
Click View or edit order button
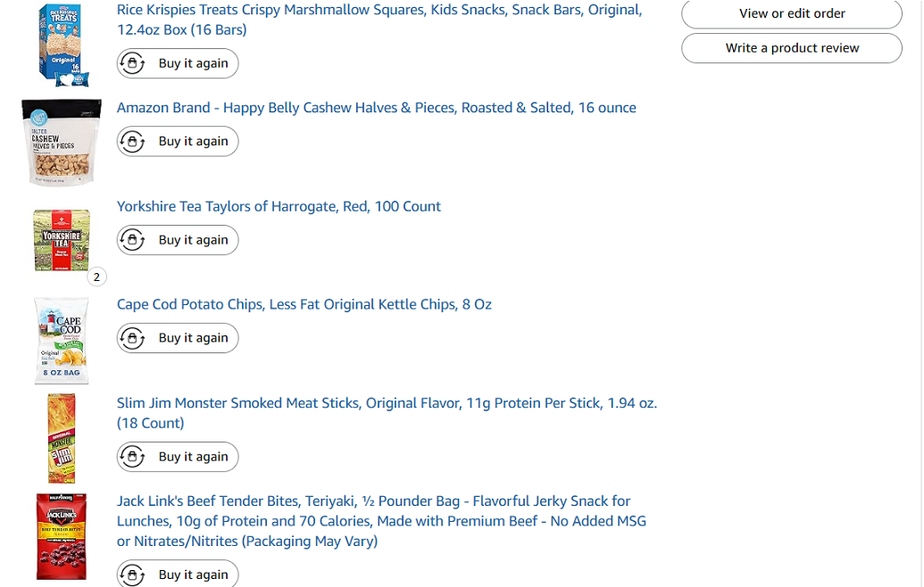pyautogui.click(x=791, y=13)
